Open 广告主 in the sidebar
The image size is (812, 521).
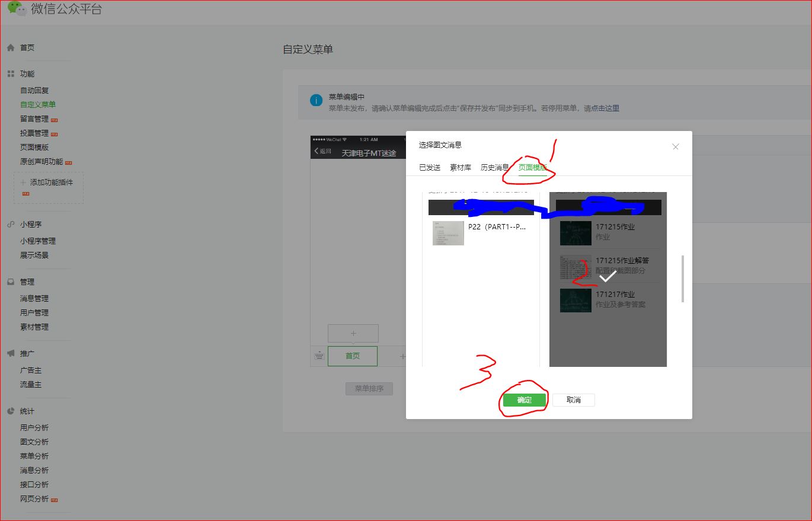click(31, 370)
